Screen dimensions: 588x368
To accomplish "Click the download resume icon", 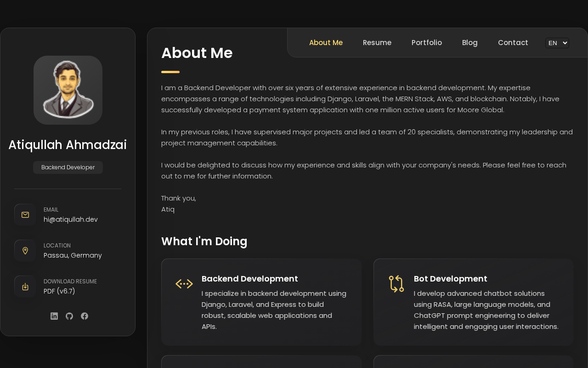I will click(x=25, y=287).
